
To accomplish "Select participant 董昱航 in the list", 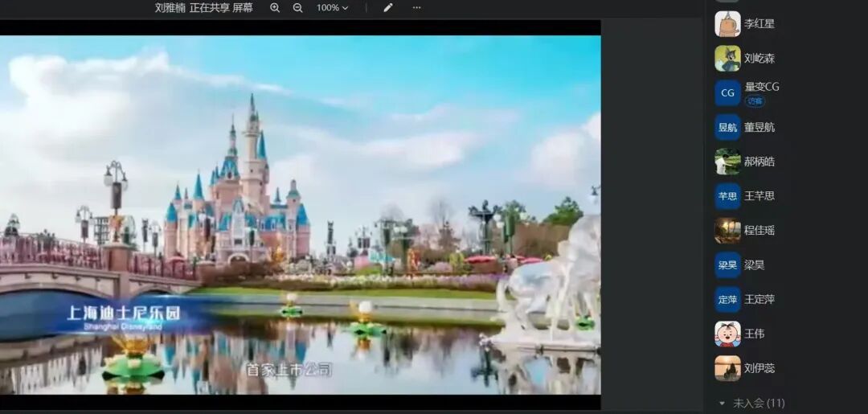I will [x=759, y=127].
